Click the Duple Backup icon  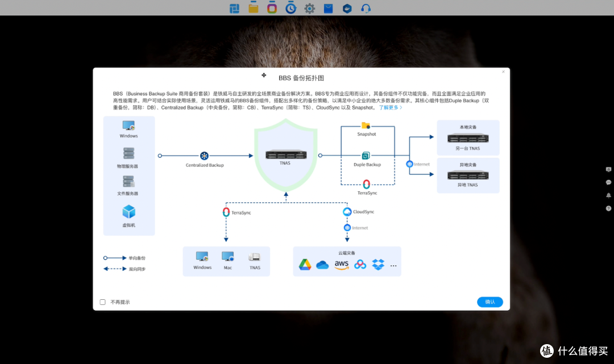[366, 156]
